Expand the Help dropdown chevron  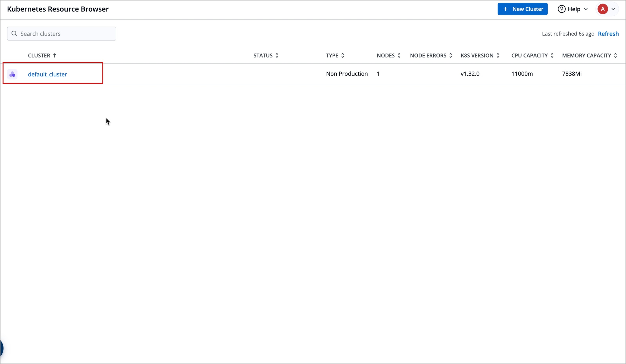pos(586,9)
